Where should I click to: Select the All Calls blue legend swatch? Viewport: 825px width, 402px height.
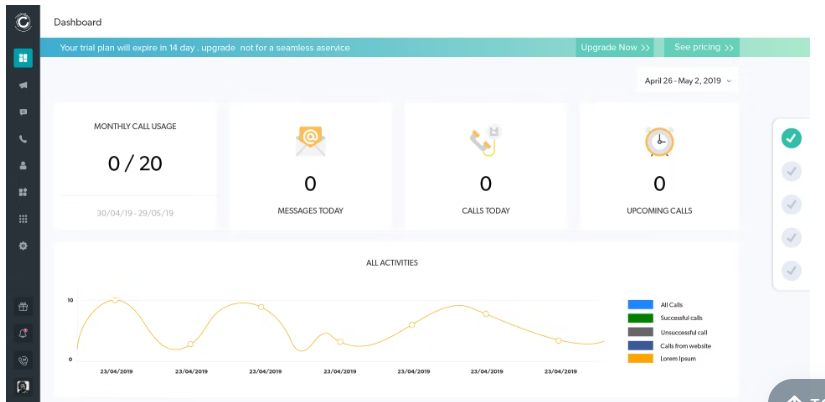coord(640,305)
